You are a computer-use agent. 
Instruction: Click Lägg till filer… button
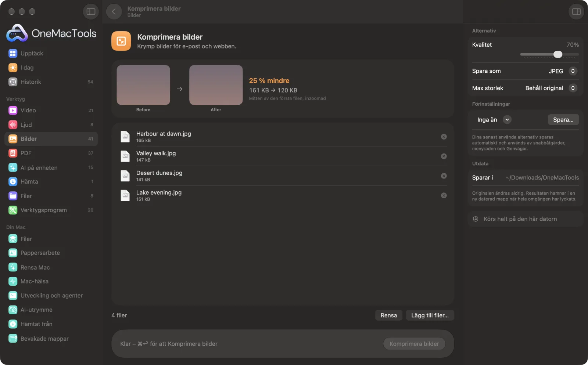click(430, 315)
